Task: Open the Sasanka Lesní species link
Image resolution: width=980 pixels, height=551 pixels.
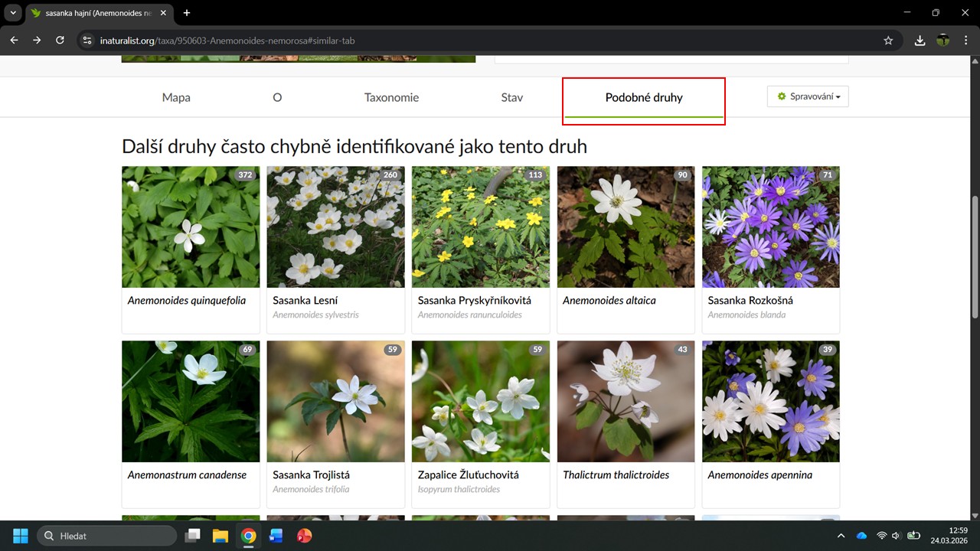Action: (305, 301)
